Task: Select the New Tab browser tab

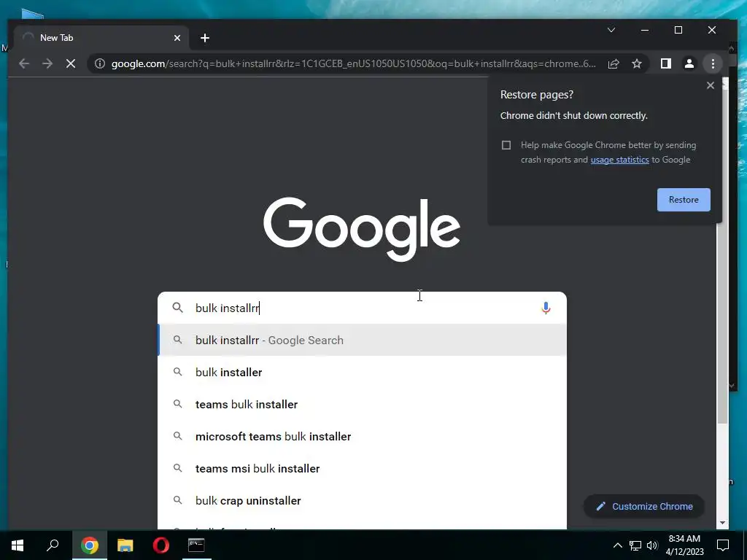Action: pyautogui.click(x=101, y=38)
